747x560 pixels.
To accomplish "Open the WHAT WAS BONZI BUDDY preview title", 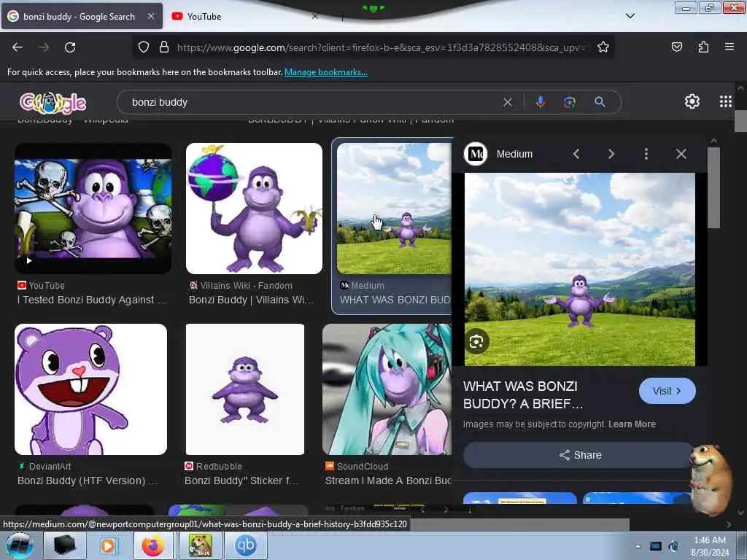I will pos(522,394).
